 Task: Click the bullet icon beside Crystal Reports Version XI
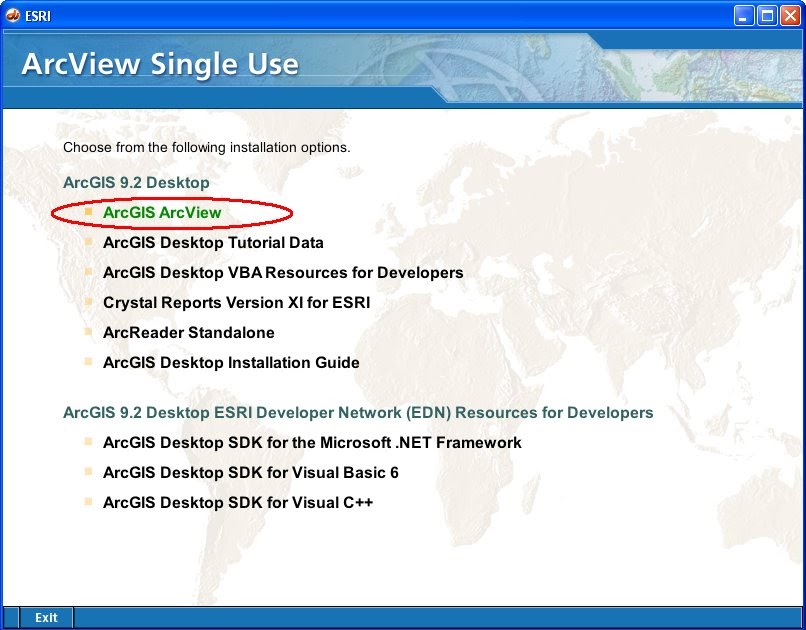click(x=91, y=302)
